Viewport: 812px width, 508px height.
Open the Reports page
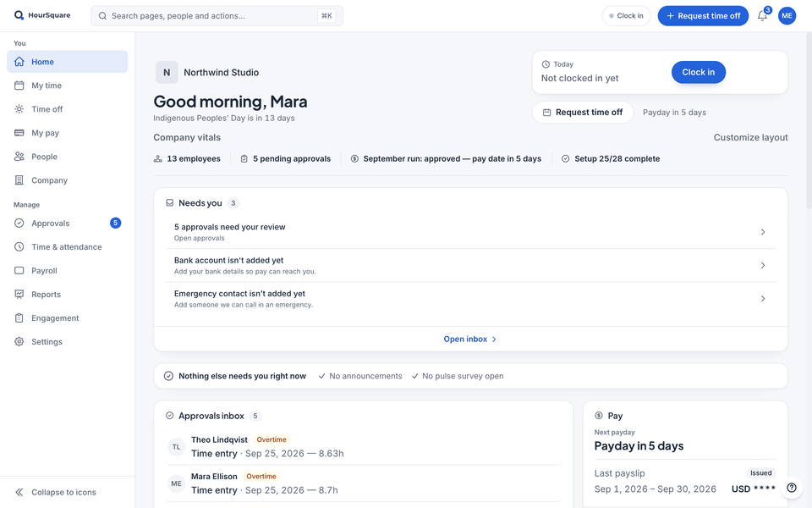click(x=68, y=295)
